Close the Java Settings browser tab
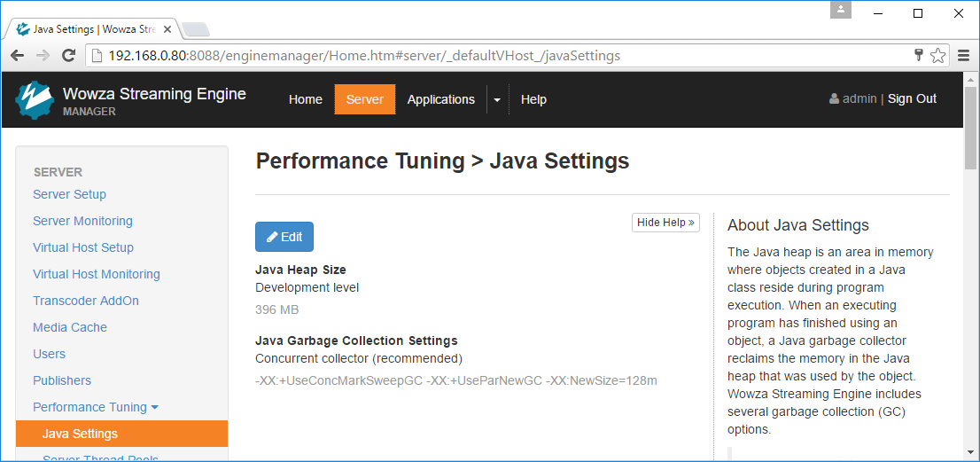 pos(167,28)
